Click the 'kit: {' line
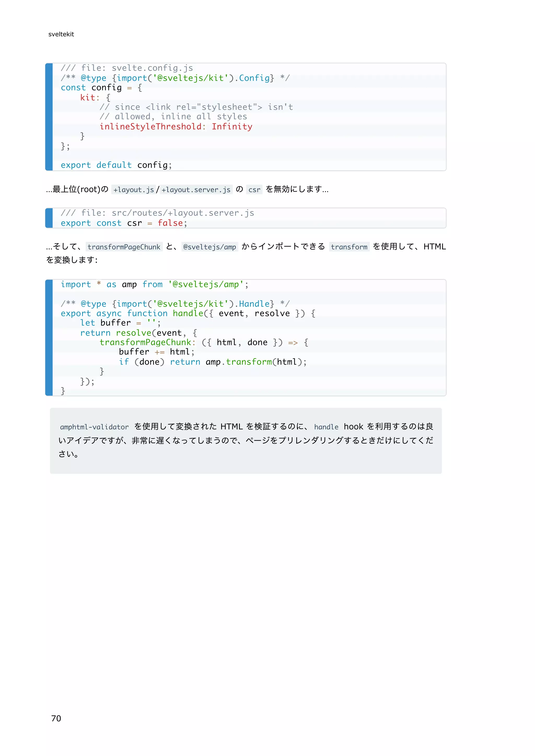535x756 pixels. point(96,97)
